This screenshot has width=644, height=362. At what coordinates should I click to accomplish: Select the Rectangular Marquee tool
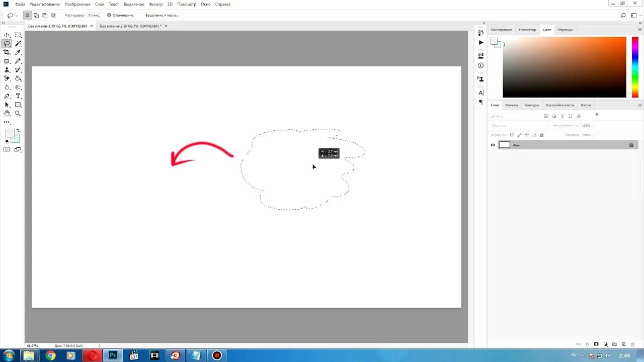coord(18,35)
